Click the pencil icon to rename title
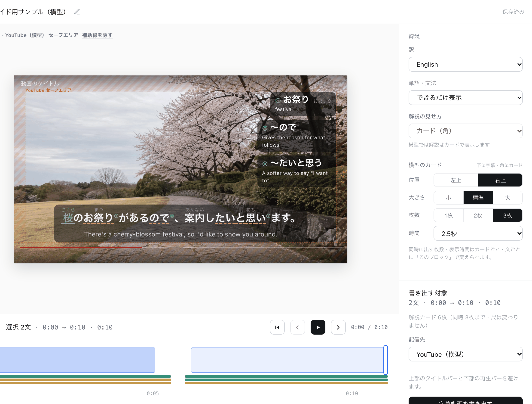 click(77, 12)
